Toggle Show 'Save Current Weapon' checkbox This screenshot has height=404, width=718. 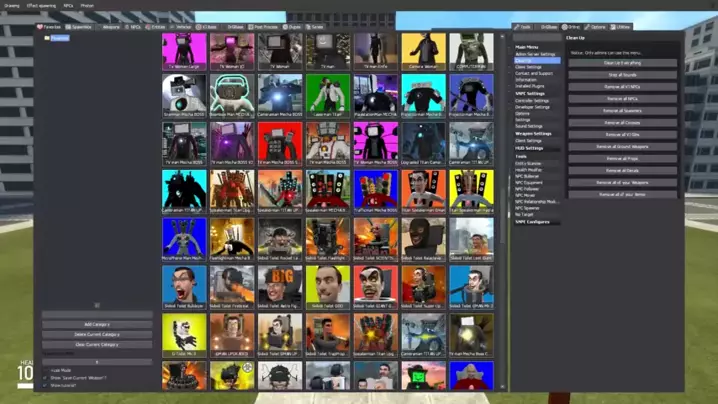tap(45, 378)
